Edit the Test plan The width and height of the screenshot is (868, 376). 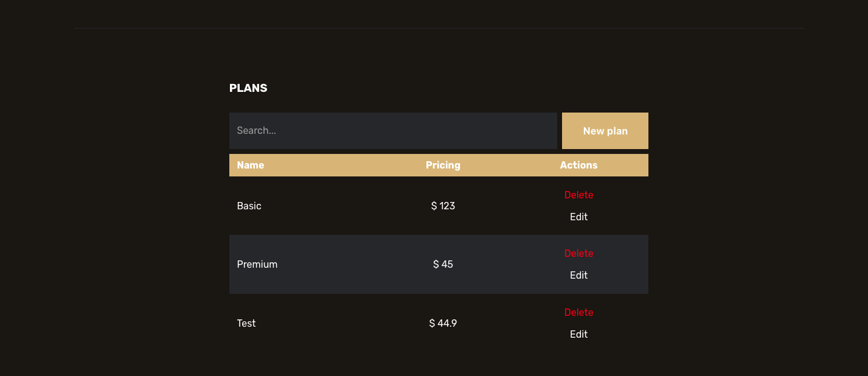click(x=578, y=334)
